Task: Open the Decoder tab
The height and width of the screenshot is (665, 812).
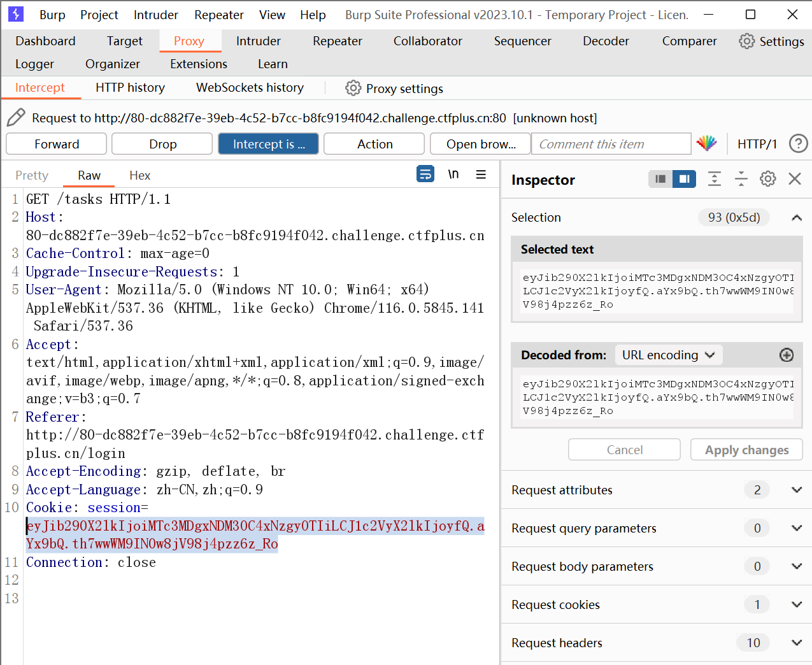Action: (x=606, y=41)
